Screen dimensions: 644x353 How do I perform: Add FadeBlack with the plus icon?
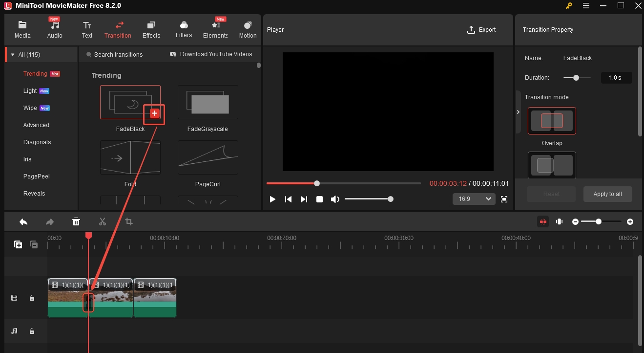[x=154, y=113]
